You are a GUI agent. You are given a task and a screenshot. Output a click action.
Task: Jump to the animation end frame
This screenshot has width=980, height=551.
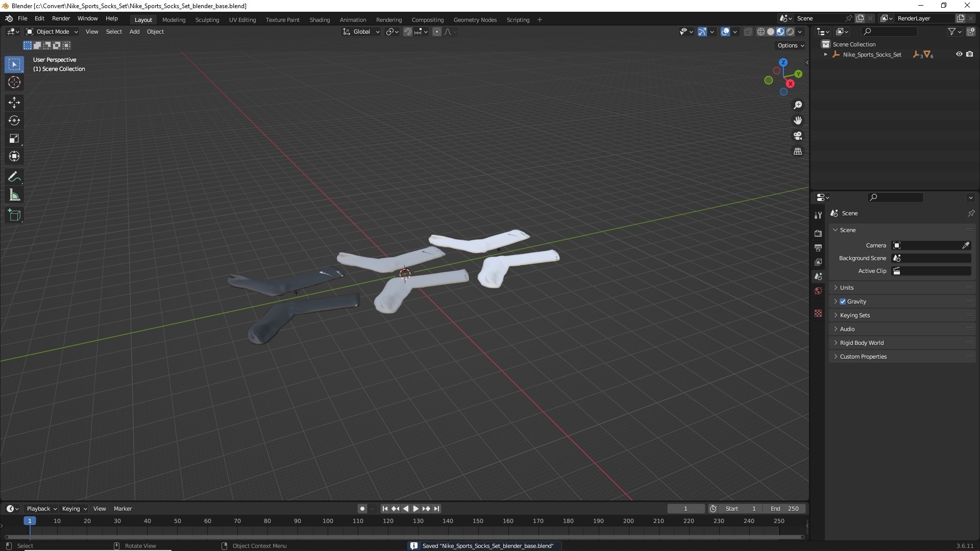point(436,509)
